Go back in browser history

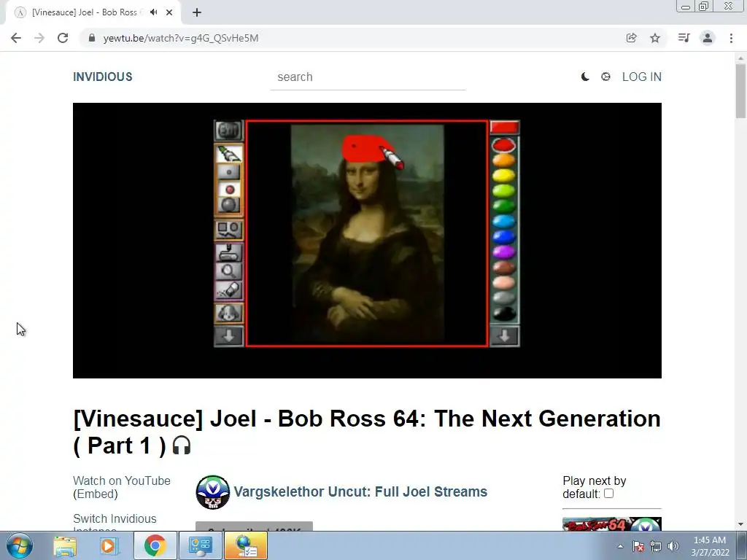[x=16, y=38]
